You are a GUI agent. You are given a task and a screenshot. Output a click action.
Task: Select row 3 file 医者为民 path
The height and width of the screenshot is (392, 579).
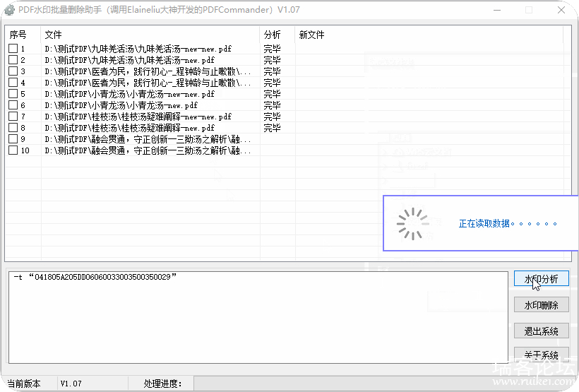pyautogui.click(x=148, y=71)
